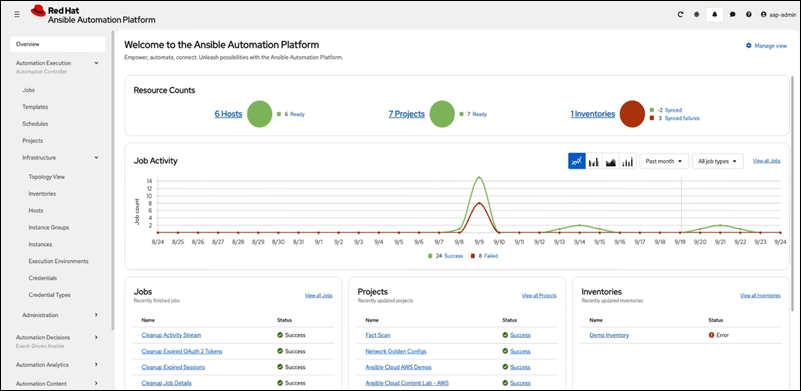Toggle the Success series in chart legend

point(453,256)
